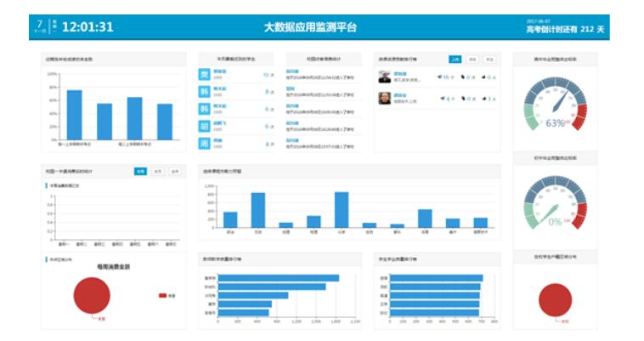Switch consumption panel to the 全年 tab

point(175,171)
